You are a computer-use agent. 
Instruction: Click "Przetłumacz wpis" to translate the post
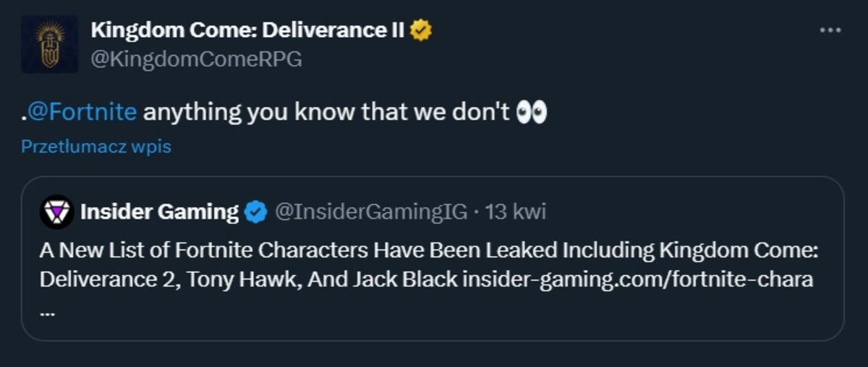(x=96, y=146)
